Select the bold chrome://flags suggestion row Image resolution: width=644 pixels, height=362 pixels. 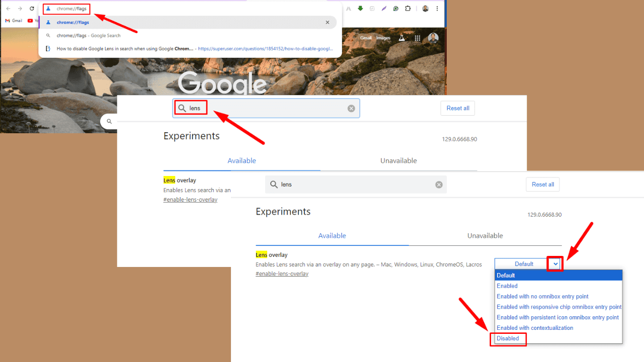pos(188,22)
